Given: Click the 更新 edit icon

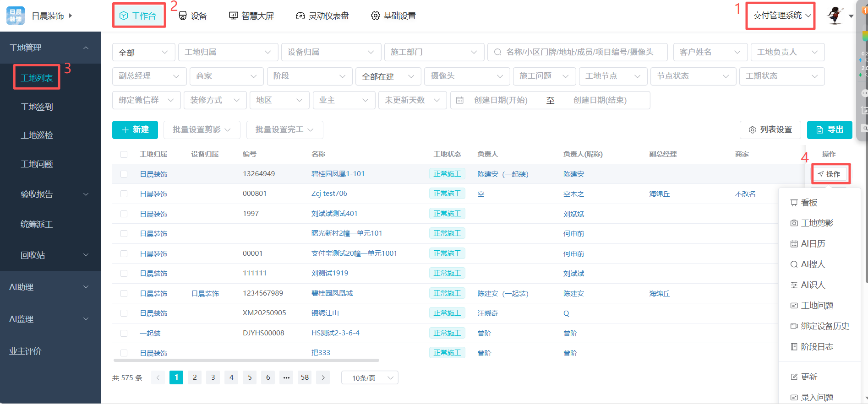Looking at the screenshot, I should [794, 377].
